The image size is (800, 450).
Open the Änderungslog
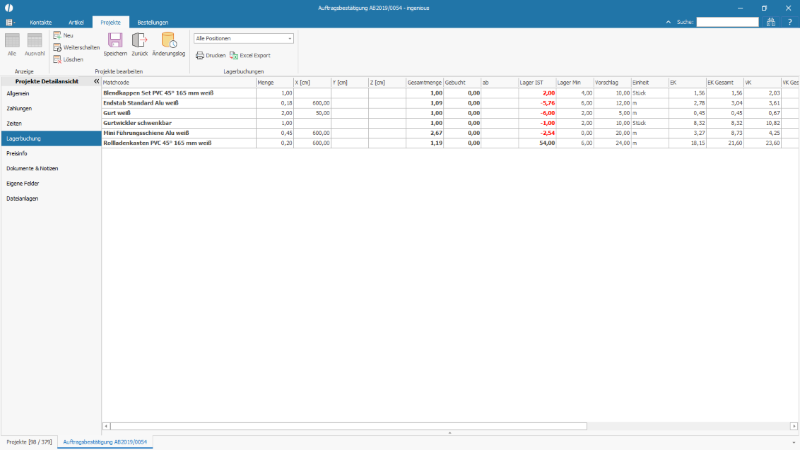(169, 44)
